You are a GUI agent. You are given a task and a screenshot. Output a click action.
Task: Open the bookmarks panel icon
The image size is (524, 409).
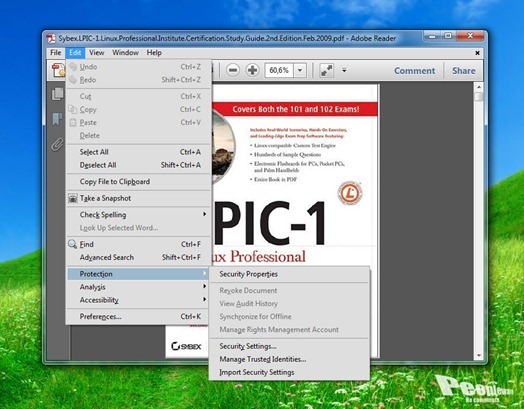coord(57,119)
